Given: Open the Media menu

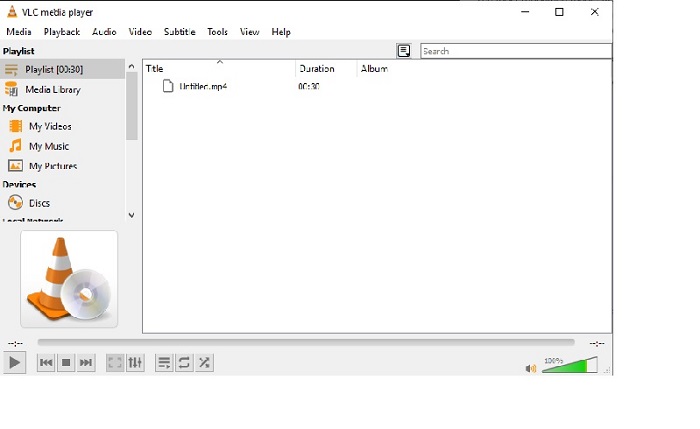Looking at the screenshot, I should 19,32.
